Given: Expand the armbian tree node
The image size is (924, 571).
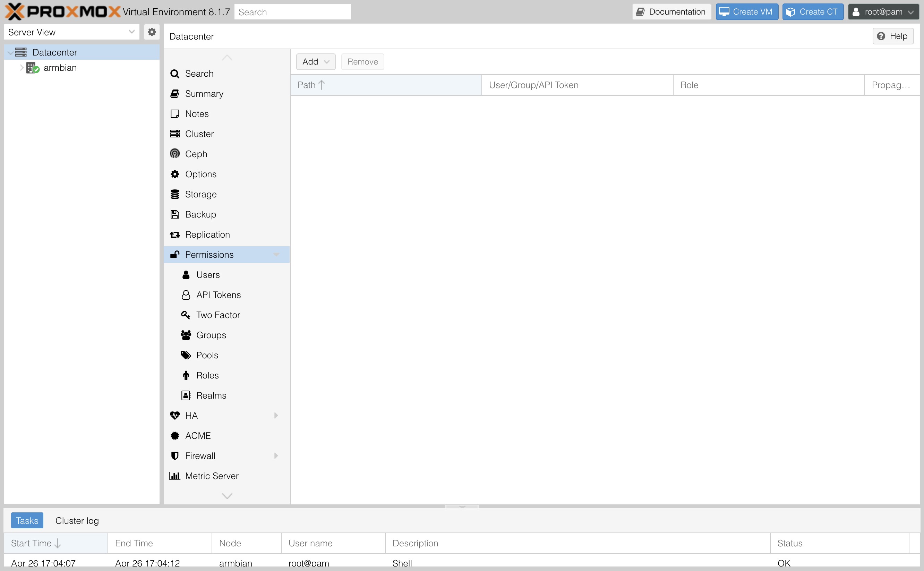Looking at the screenshot, I should point(22,68).
